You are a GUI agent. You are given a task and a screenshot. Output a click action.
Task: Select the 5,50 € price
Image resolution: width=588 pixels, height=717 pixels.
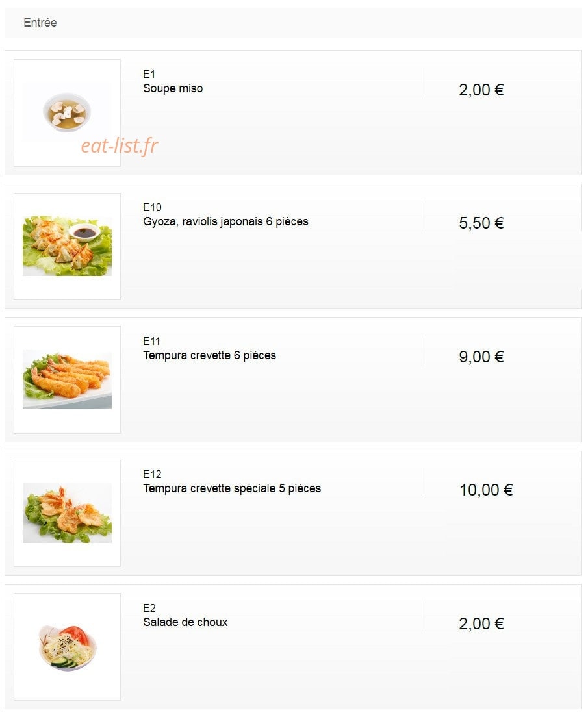coord(481,223)
